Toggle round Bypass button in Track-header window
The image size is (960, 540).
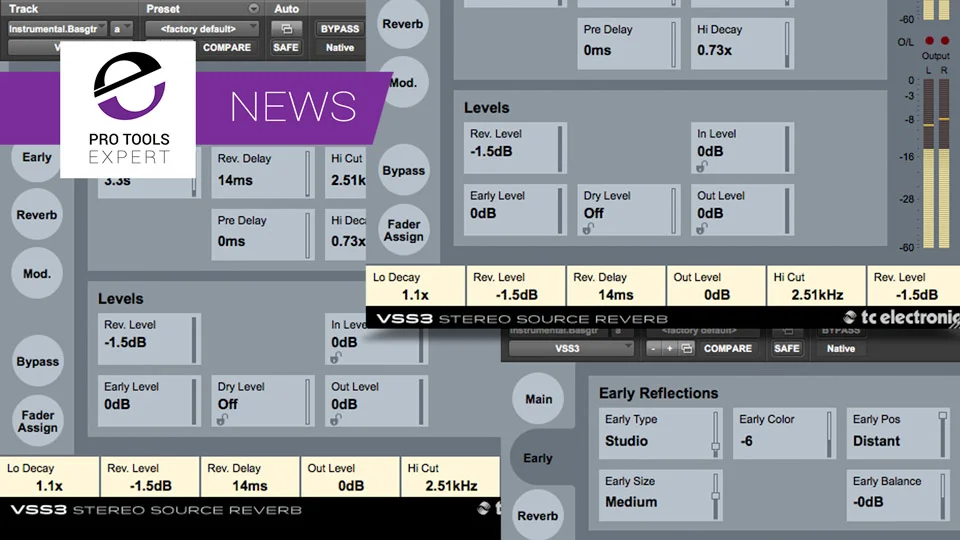click(37, 361)
